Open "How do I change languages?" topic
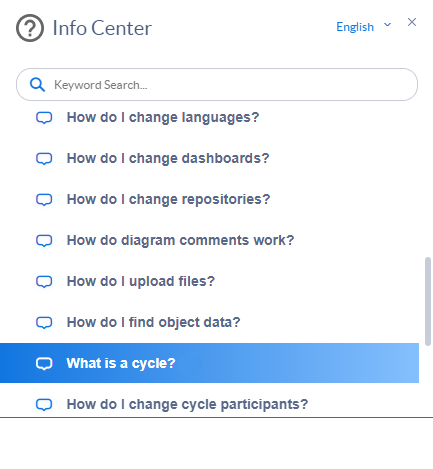 point(163,117)
